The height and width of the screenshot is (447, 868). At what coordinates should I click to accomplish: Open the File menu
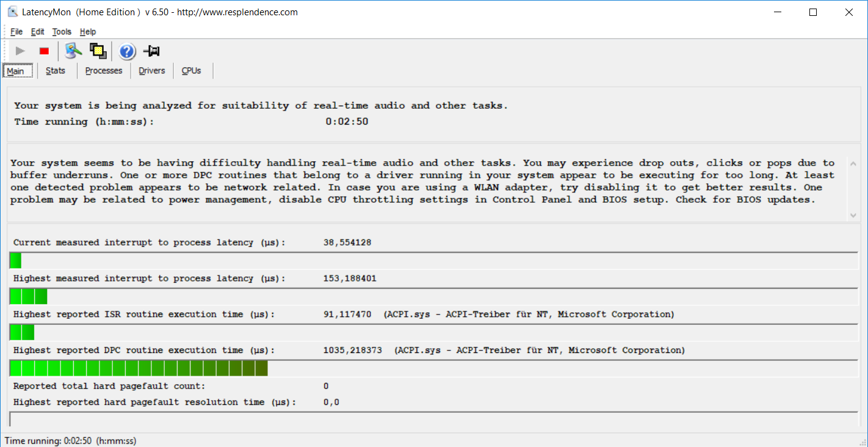[x=16, y=32]
